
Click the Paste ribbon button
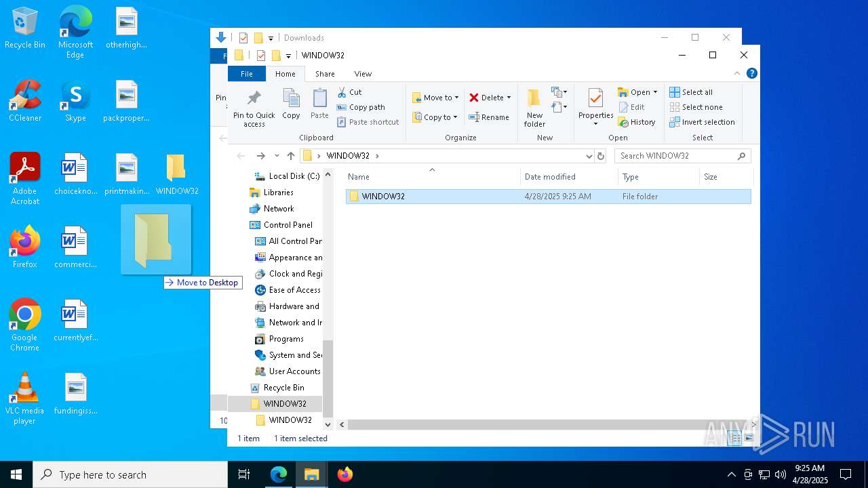(319, 104)
